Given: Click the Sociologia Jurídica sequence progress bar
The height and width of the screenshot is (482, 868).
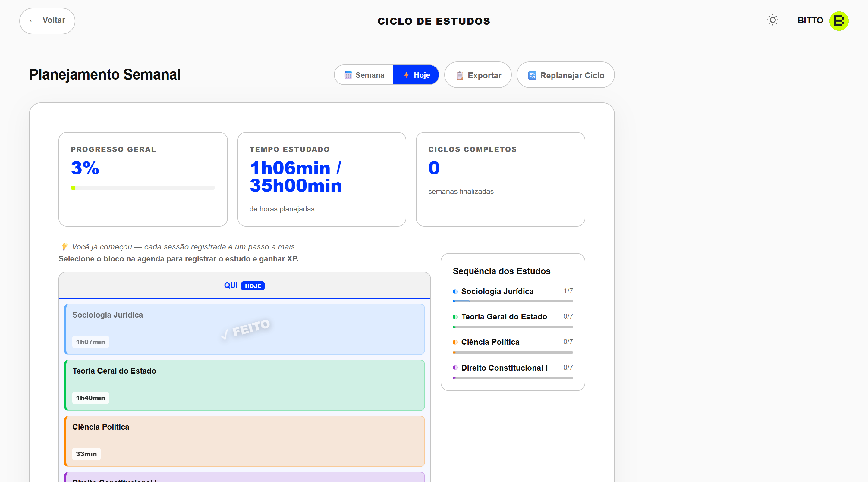Looking at the screenshot, I should pos(512,301).
